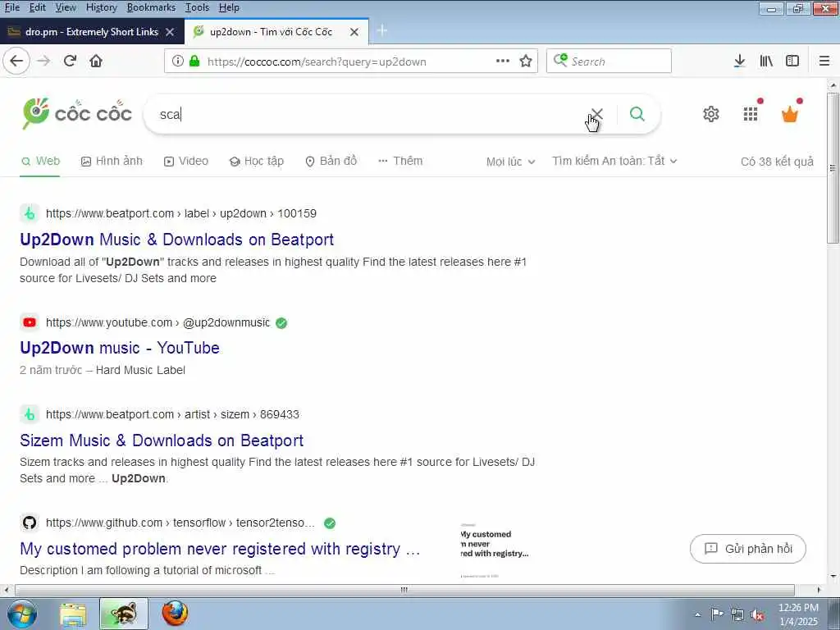Screen dimensions: 840x630
Task: Click the GitHub favicon in results
Action: coord(30,523)
